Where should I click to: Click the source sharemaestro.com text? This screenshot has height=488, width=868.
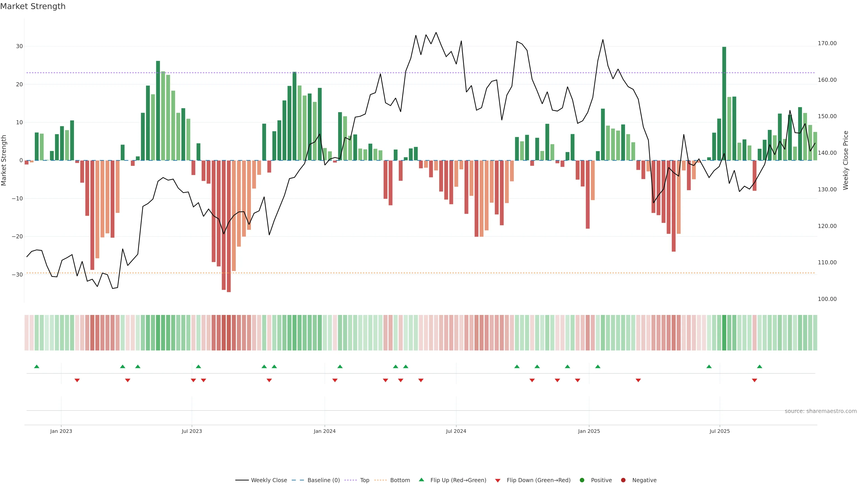(x=821, y=411)
